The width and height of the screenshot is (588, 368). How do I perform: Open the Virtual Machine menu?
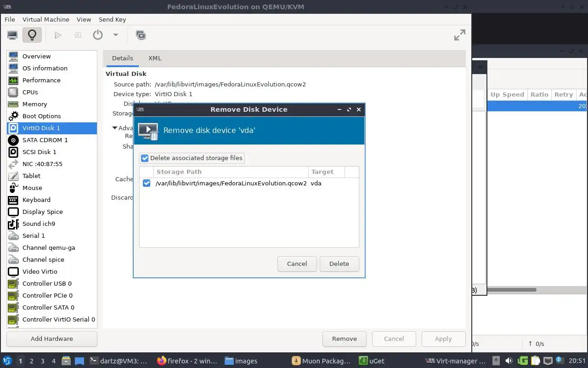pyautogui.click(x=46, y=19)
